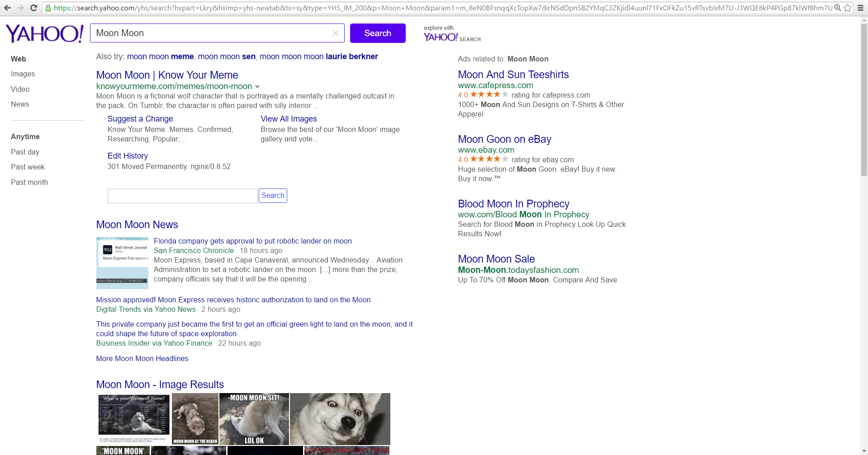Viewport: 868px width, 455px height.
Task: Open More Moon Moon Headlines link
Action: (142, 359)
